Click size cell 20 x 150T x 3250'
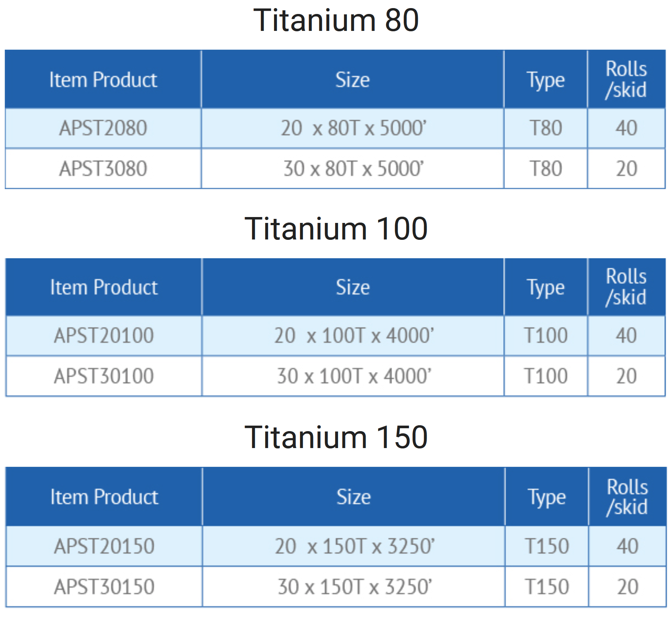The image size is (672, 618). (x=354, y=546)
